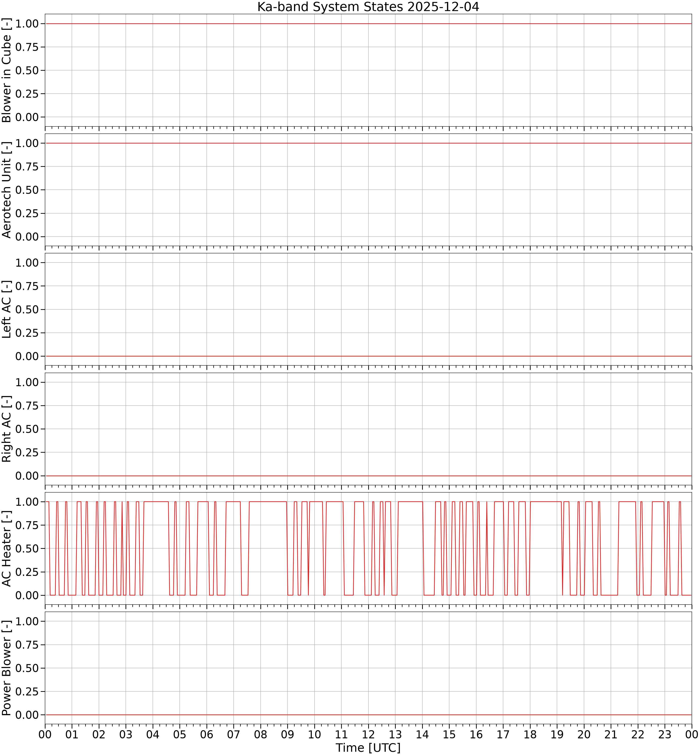Click the Blower in Cube axis label
700x756 pixels.
point(7,70)
